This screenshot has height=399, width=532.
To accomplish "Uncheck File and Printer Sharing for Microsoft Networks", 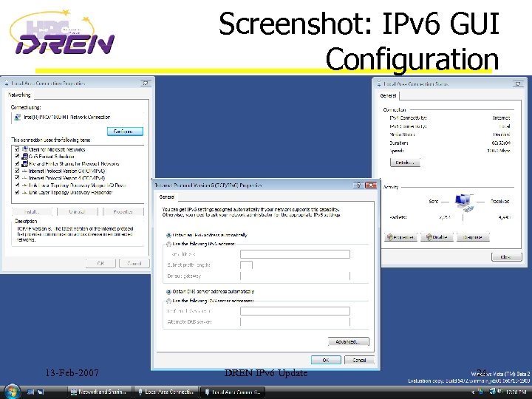I will (17, 163).
